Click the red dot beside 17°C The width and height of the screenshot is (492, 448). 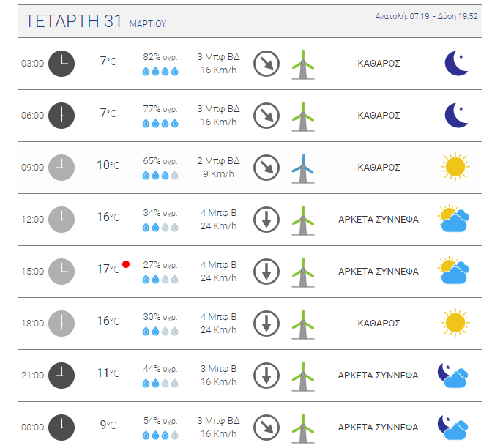tap(126, 264)
